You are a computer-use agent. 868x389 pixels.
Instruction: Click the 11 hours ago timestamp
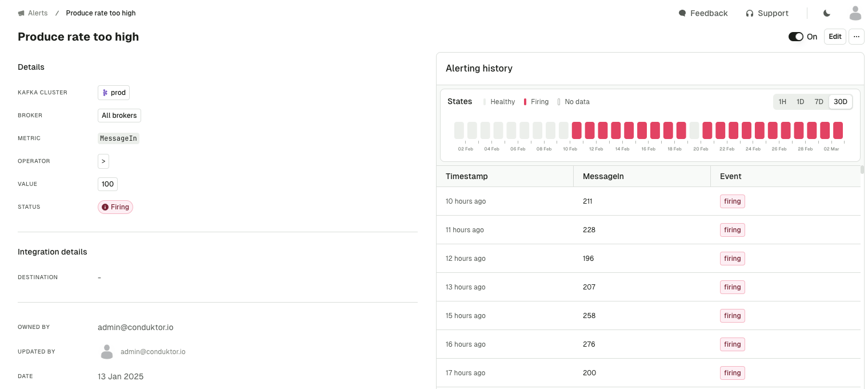tap(465, 230)
